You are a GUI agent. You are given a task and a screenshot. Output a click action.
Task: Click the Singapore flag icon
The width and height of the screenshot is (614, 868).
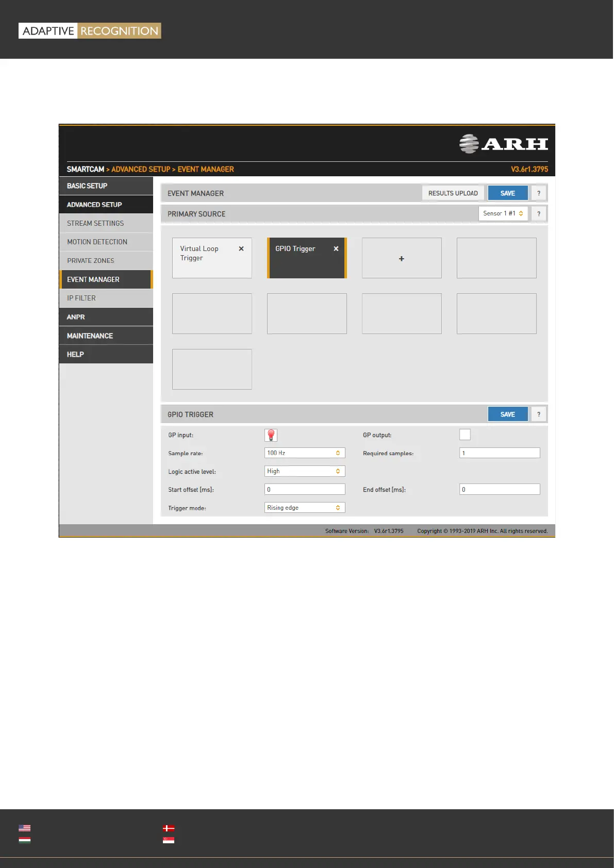pyautogui.click(x=169, y=840)
